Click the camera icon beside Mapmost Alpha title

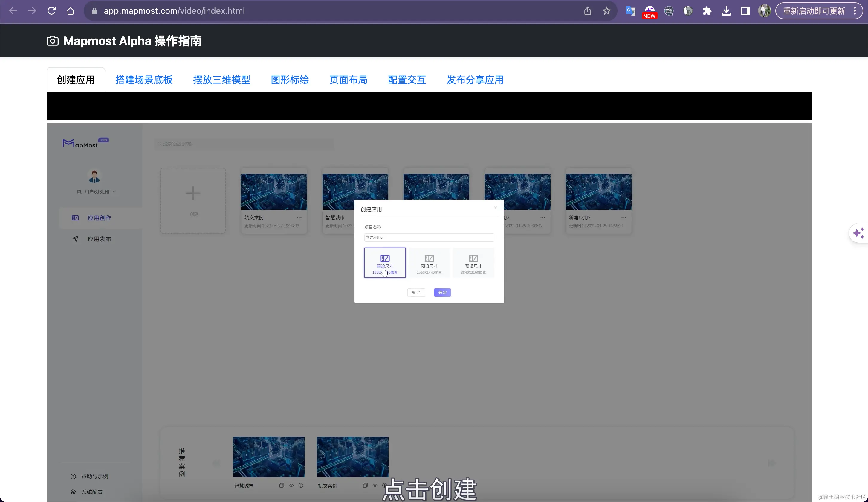pos(52,41)
